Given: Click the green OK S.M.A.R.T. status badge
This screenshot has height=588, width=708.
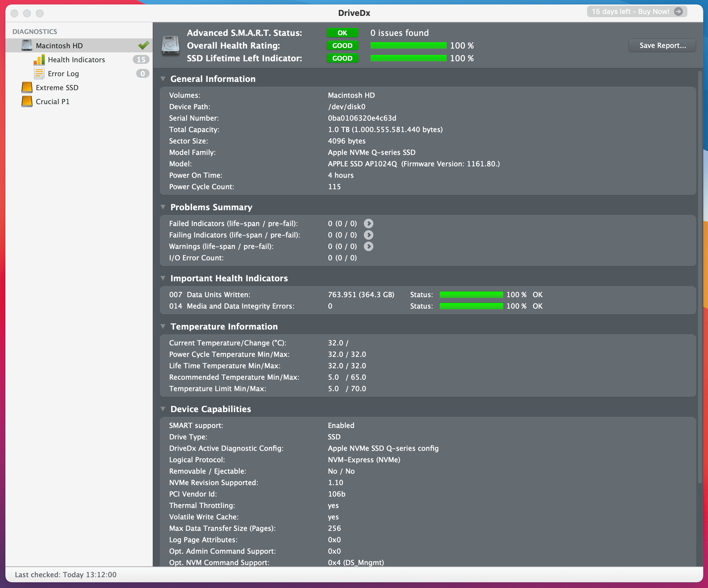Looking at the screenshot, I should 342,33.
